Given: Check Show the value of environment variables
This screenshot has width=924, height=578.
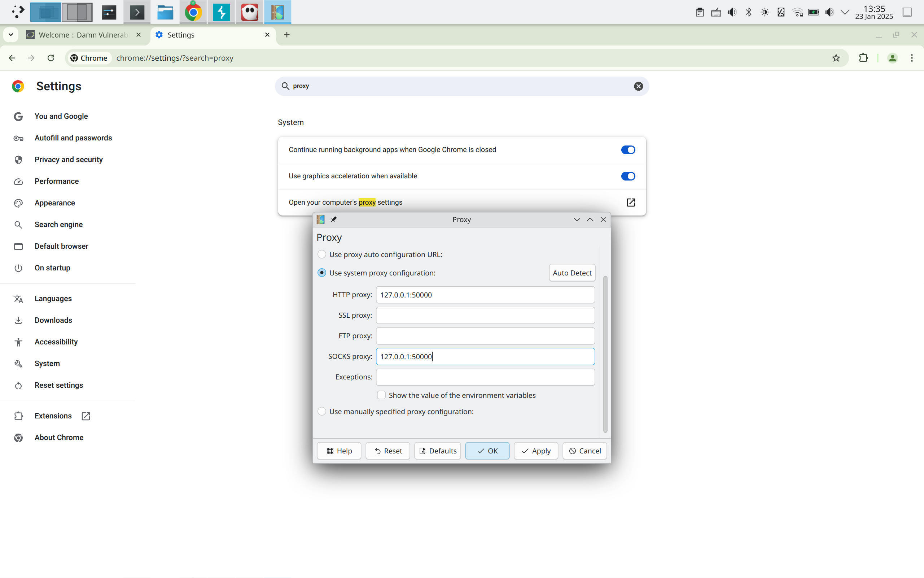Looking at the screenshot, I should click(x=381, y=395).
